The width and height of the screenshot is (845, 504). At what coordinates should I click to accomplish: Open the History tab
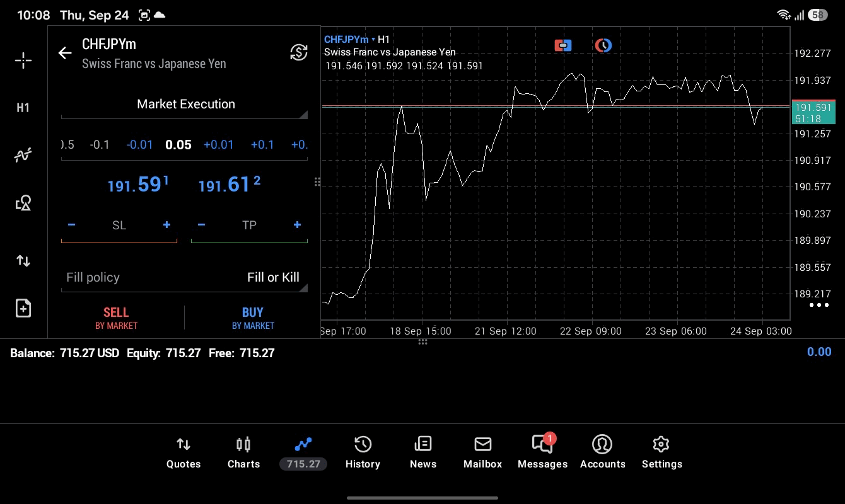(x=363, y=453)
